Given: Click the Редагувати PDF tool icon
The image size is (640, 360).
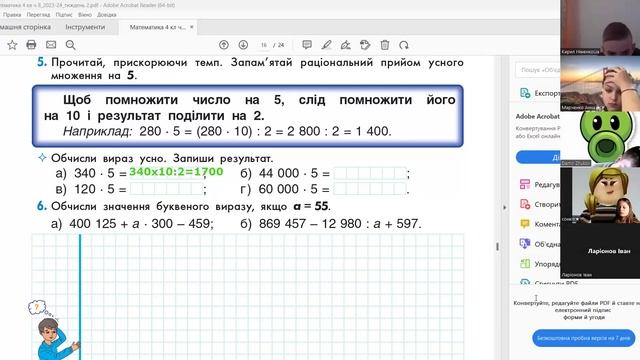Looking at the screenshot, I should point(525,184).
